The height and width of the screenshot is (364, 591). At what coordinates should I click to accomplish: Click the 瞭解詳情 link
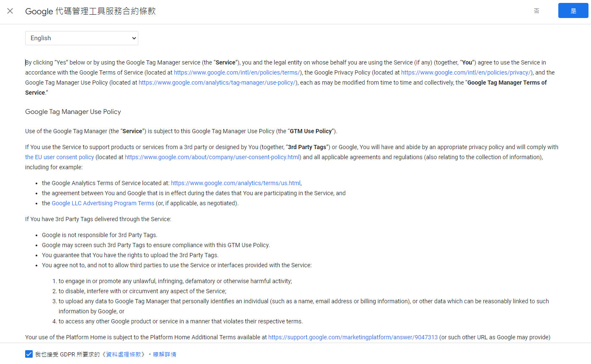[x=165, y=354]
